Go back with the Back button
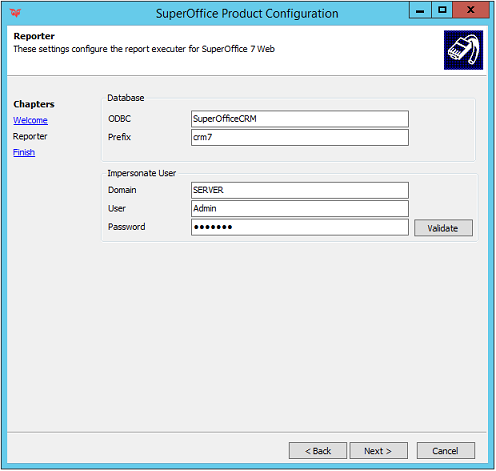Image resolution: width=496 pixels, height=471 pixels. pos(318,451)
